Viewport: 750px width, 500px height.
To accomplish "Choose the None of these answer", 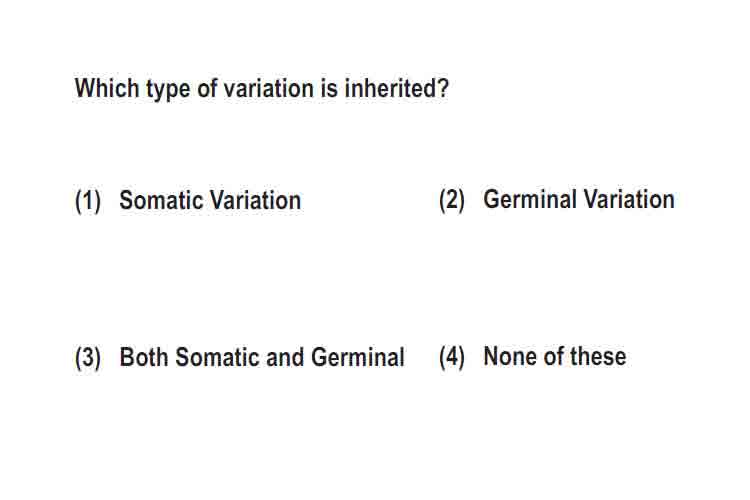I will point(555,356).
